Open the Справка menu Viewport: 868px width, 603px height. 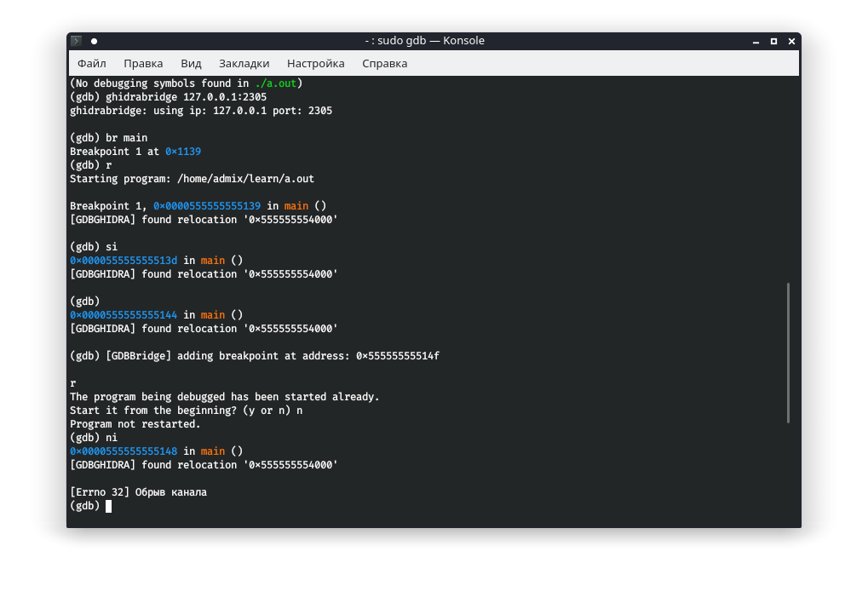(385, 64)
